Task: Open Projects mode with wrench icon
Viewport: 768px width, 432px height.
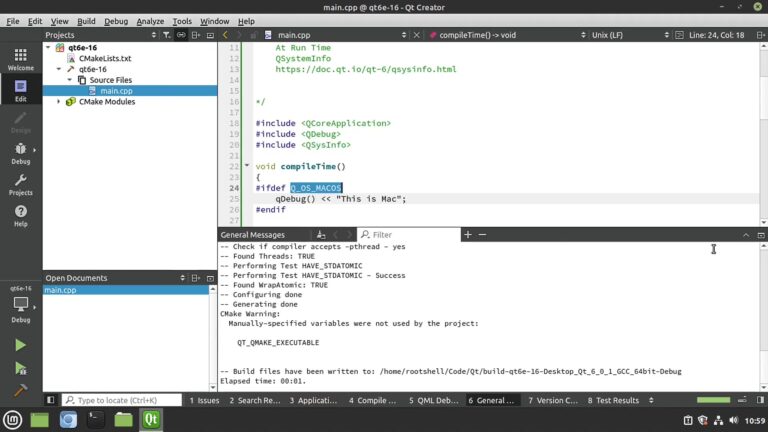Action: [21, 185]
